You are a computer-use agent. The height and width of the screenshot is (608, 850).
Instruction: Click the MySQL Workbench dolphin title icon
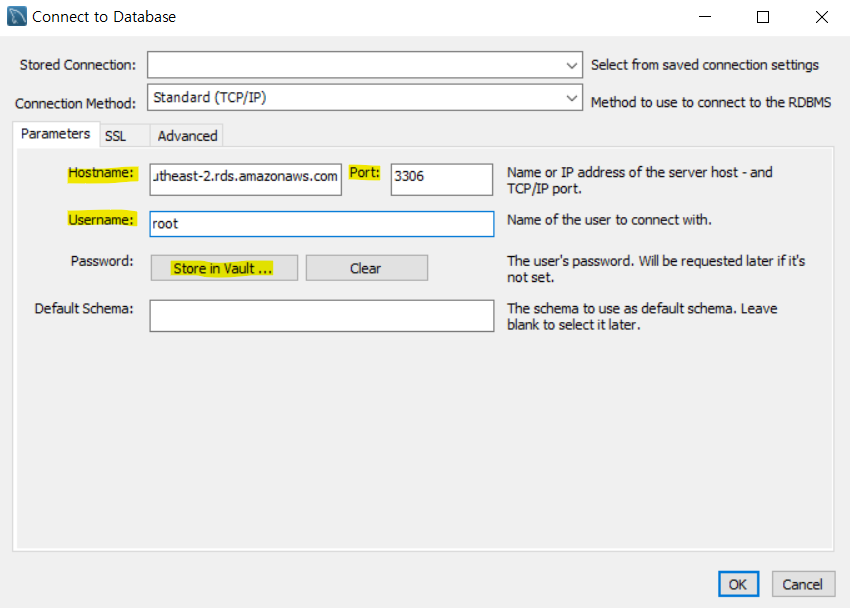coord(17,16)
